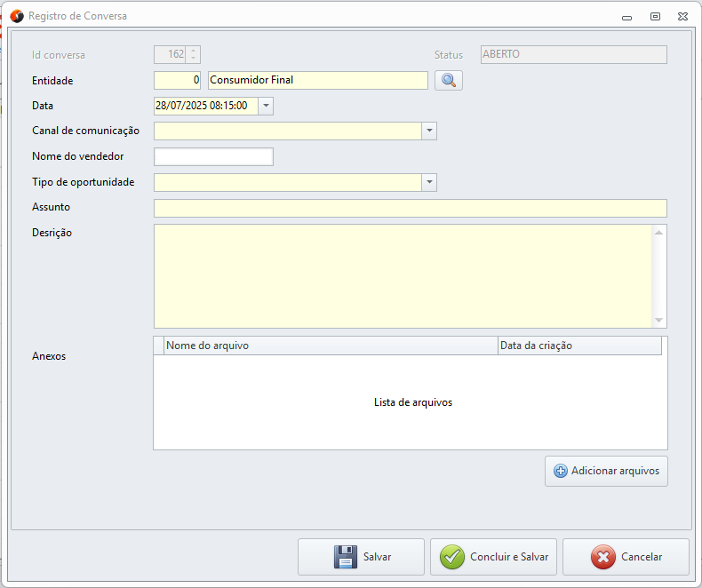The width and height of the screenshot is (702, 588).
Task: Open the Canal de comunicação dropdown
Action: coord(429,131)
